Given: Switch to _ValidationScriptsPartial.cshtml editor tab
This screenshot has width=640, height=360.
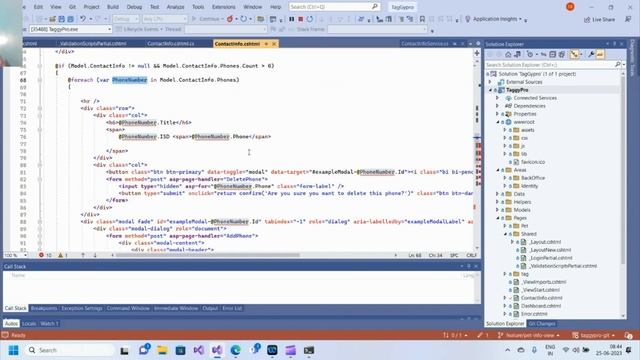Looking at the screenshot, I should point(93,43).
